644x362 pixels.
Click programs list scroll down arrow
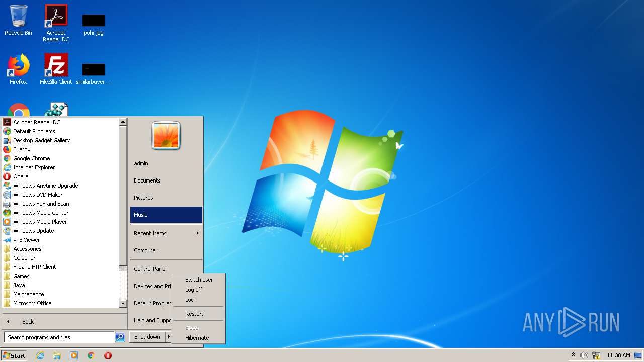123,304
